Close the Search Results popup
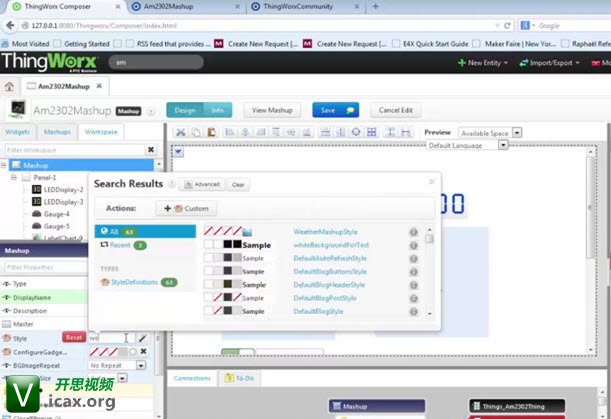This screenshot has height=419, width=611. [x=431, y=182]
